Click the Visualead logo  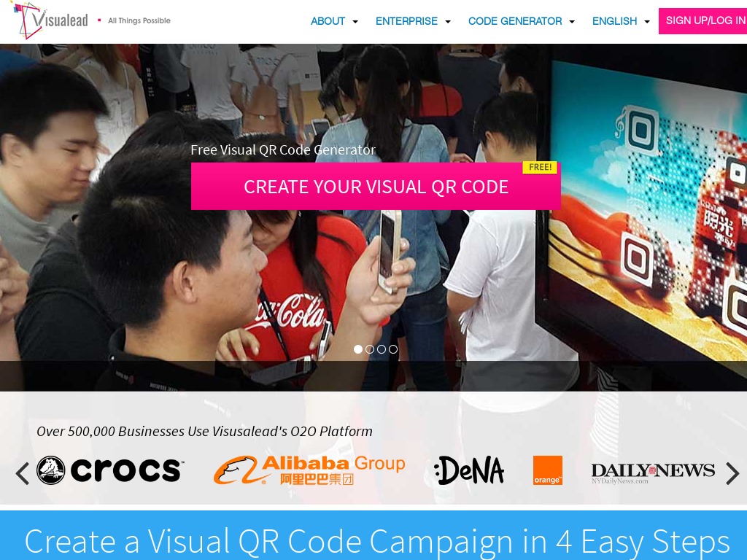click(49, 20)
